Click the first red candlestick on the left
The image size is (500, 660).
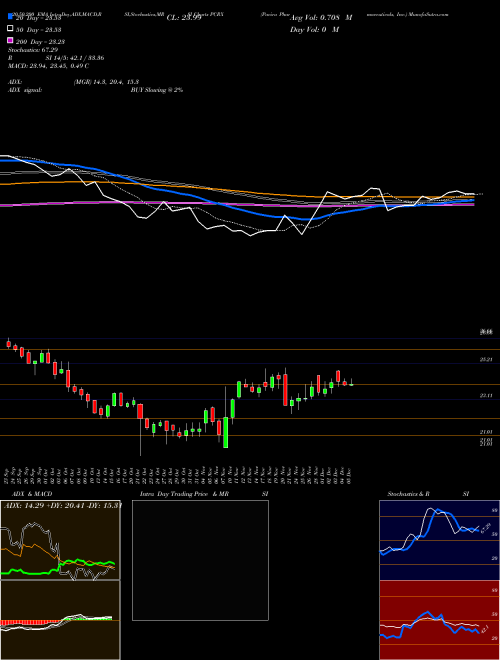coord(8,343)
